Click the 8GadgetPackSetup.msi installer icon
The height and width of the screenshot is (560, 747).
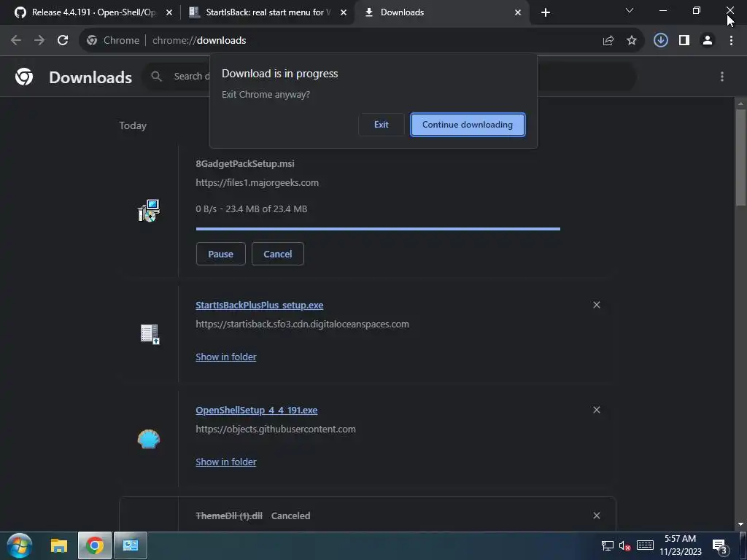[x=149, y=211]
